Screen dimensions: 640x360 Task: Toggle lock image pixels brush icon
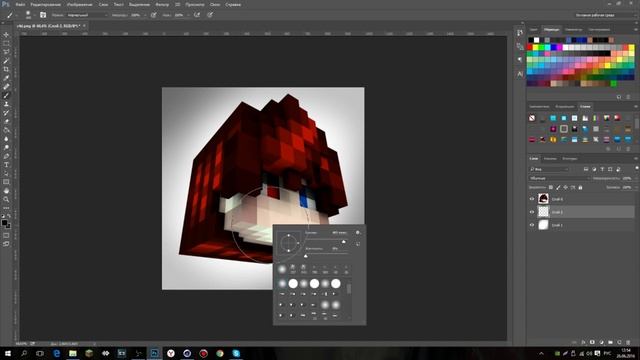[x=558, y=187]
